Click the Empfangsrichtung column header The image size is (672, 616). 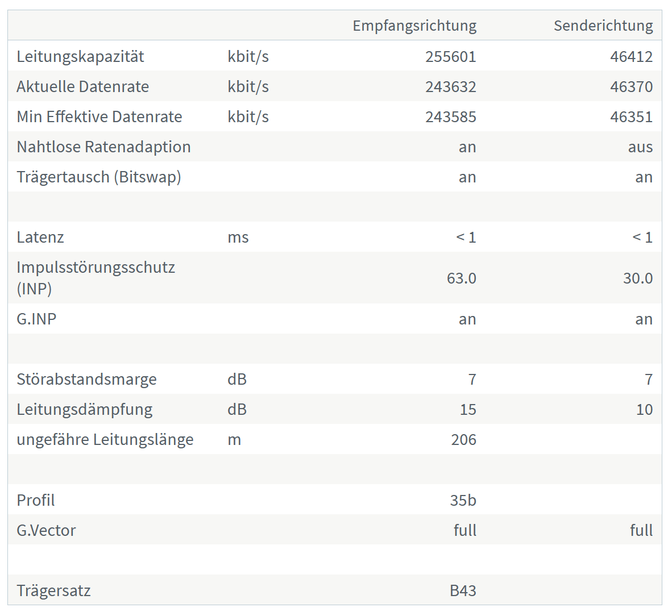click(414, 26)
